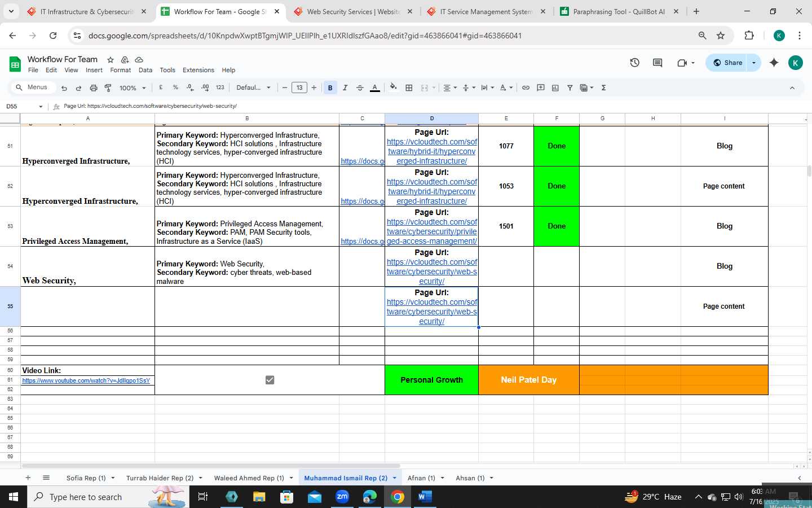This screenshot has width=812, height=508.
Task: Open the fill color picker
Action: [394, 87]
